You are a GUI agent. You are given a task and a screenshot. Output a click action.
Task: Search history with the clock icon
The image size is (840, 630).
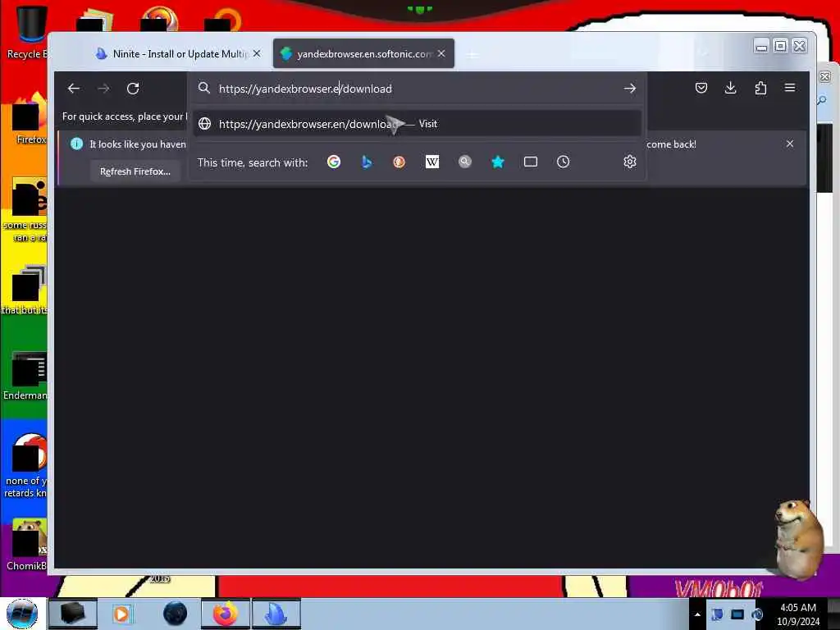tap(563, 162)
